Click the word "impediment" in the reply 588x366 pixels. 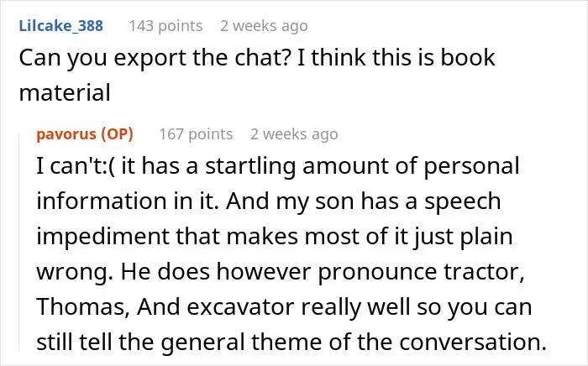pyautogui.click(x=102, y=237)
